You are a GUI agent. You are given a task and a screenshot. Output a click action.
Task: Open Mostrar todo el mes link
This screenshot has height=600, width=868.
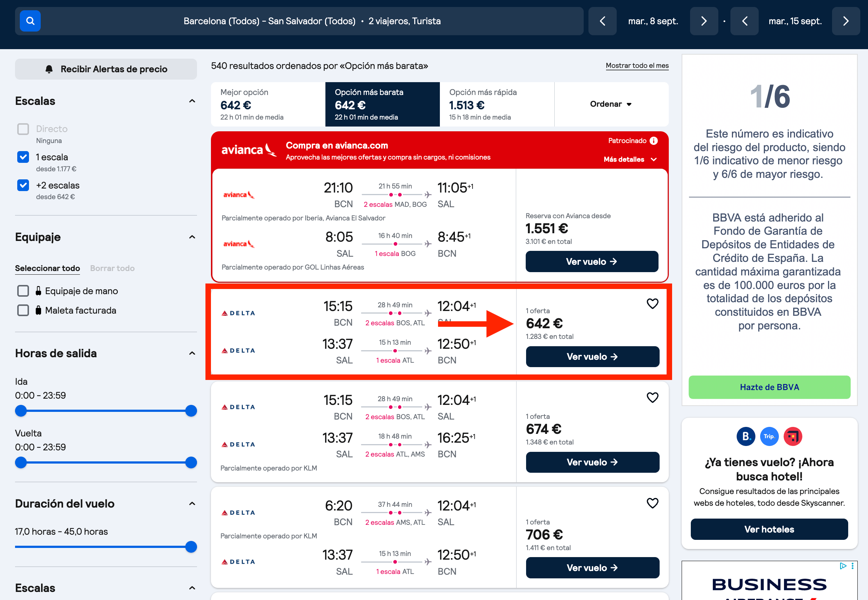(x=637, y=65)
